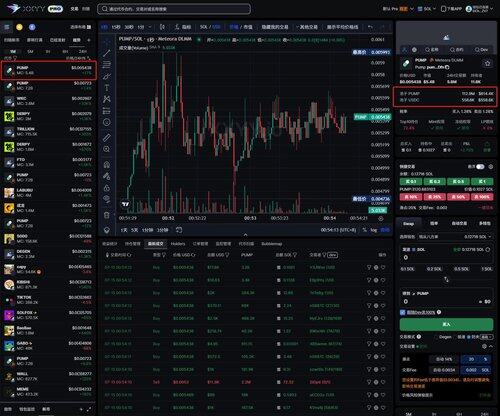Select the WALL token row in watchlist
Screen dimensions: 500x416
click(49, 376)
